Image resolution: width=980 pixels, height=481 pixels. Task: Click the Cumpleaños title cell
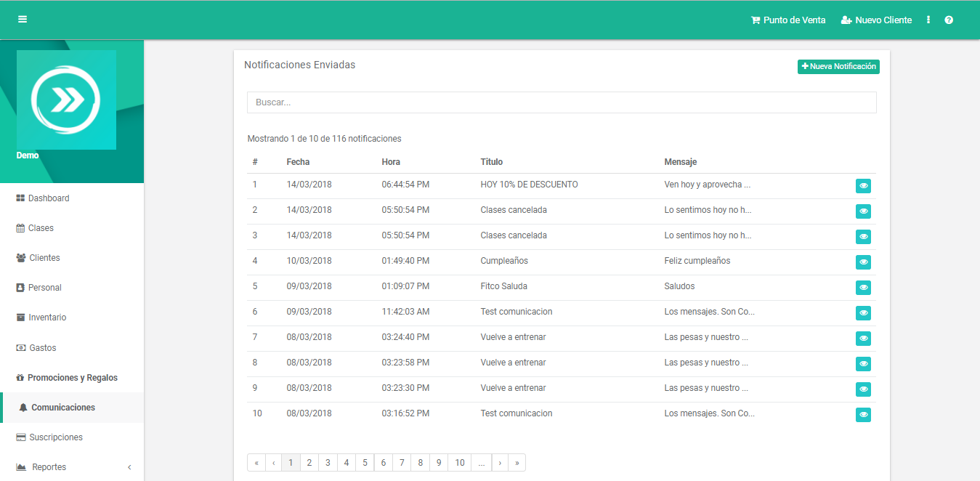coord(504,261)
